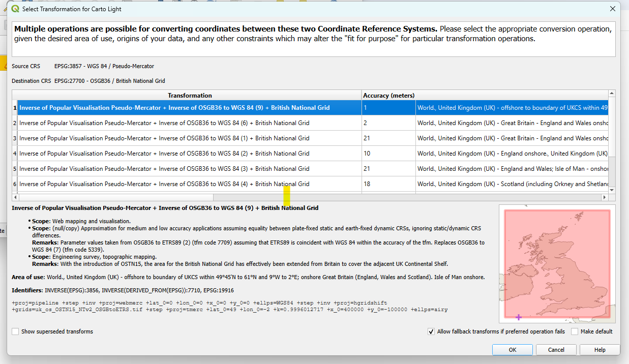This screenshot has height=364, width=629.
Task: Click the Area of use description text
Action: (x=248, y=278)
